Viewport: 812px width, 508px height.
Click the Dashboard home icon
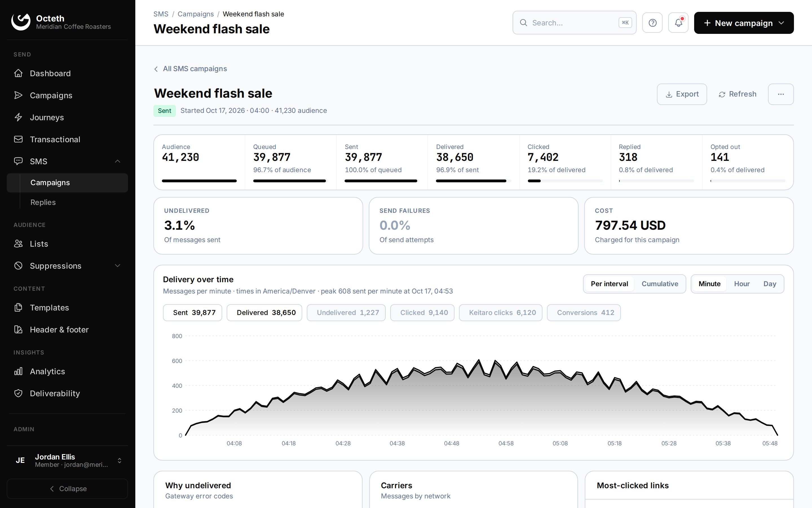[18, 73]
